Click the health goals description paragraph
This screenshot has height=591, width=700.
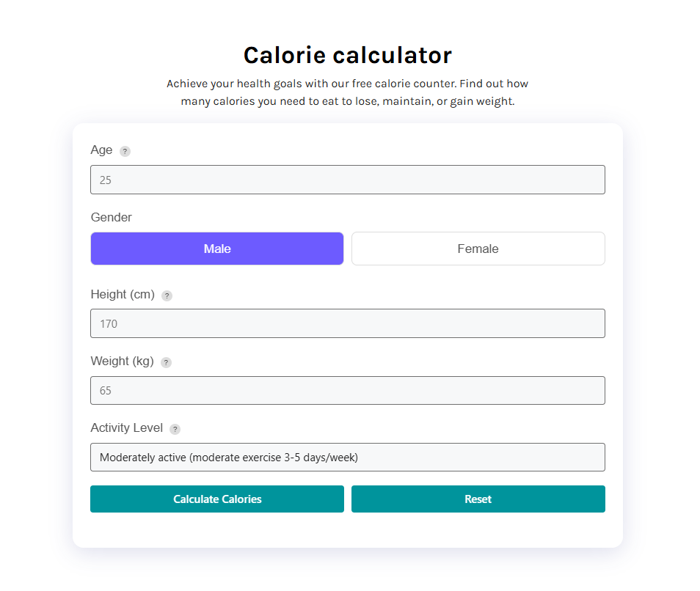click(347, 92)
